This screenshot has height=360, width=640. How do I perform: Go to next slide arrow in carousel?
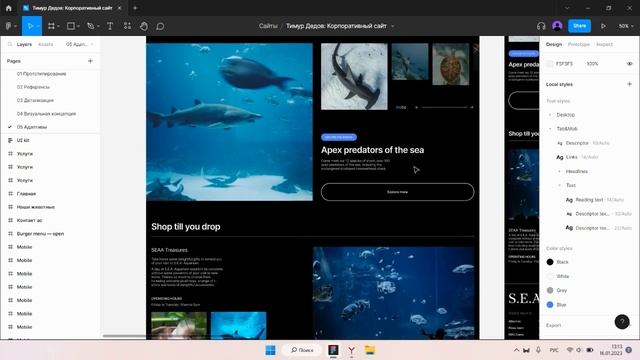point(471,107)
